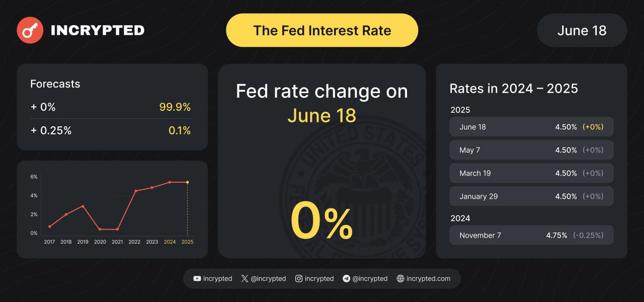This screenshot has width=644, height=302.
Task: Click the June 18 date badge
Action: [x=582, y=30]
